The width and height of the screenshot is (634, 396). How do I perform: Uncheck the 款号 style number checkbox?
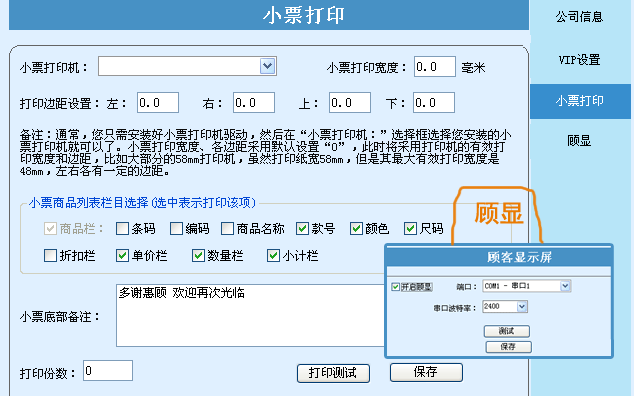coord(302,229)
